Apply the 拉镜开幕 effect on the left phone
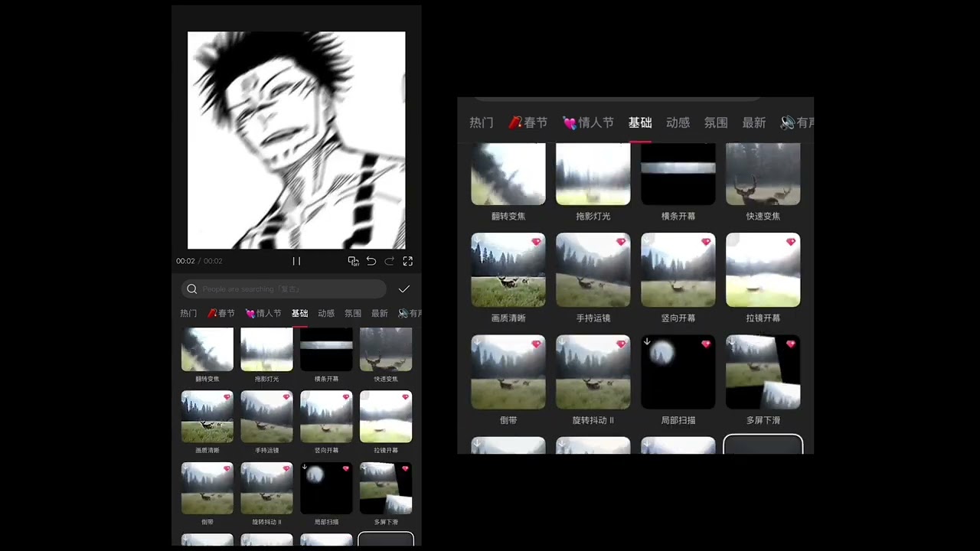This screenshot has height=551, width=980. (386, 417)
